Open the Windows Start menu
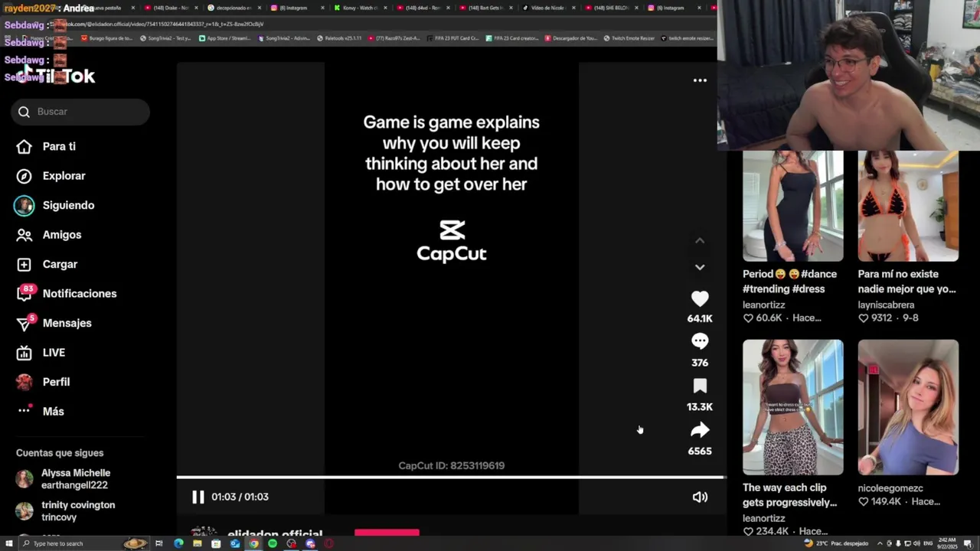Image resolution: width=980 pixels, height=551 pixels. [x=8, y=543]
